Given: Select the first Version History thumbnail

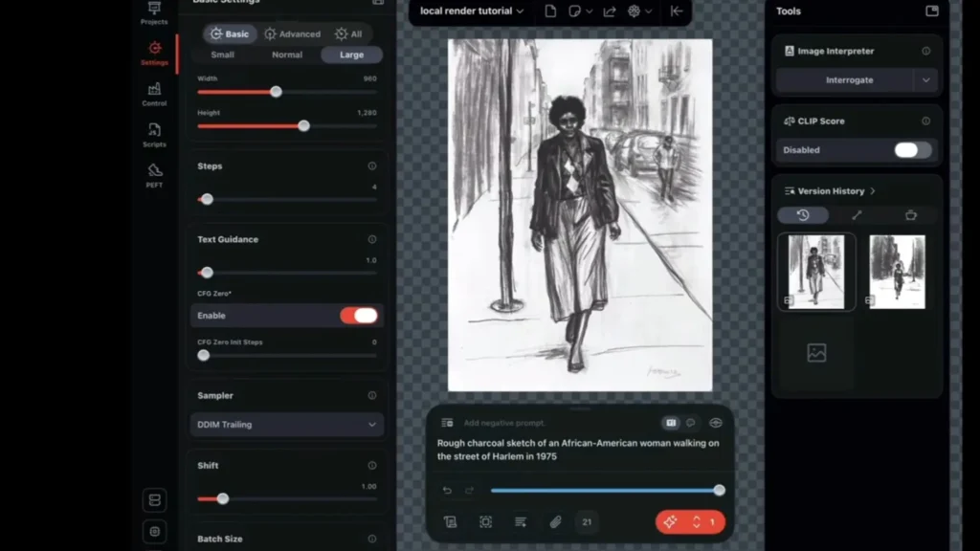Looking at the screenshot, I should (814, 272).
